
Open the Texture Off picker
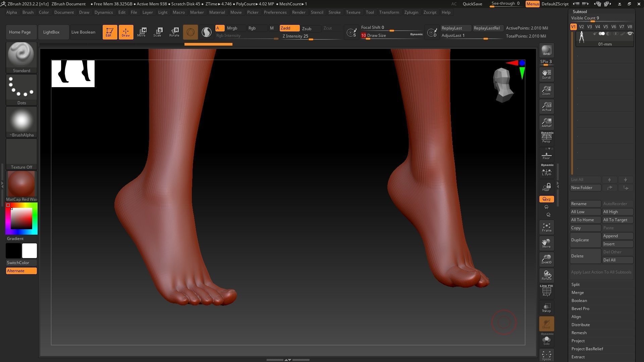point(21,154)
